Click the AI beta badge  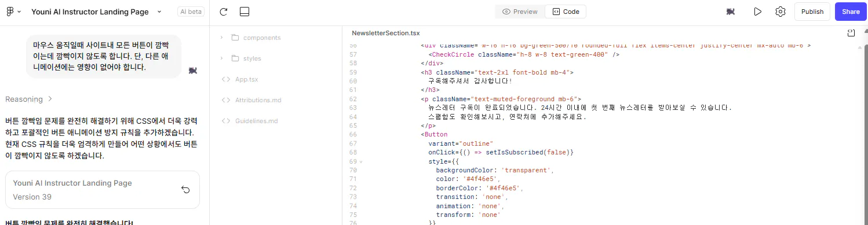click(x=191, y=12)
